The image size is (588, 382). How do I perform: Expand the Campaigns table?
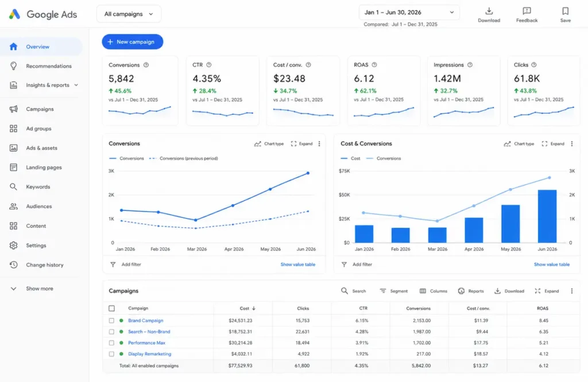(547, 291)
